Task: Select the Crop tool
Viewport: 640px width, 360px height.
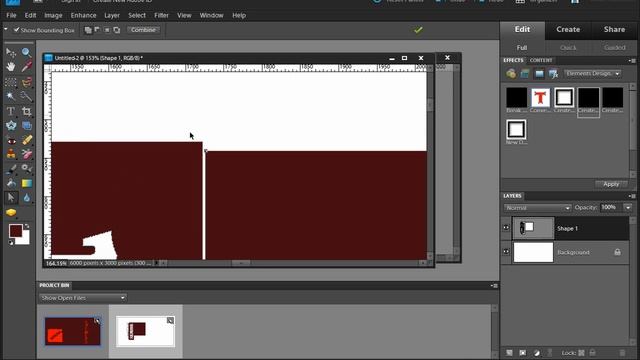Action: [x=27, y=111]
